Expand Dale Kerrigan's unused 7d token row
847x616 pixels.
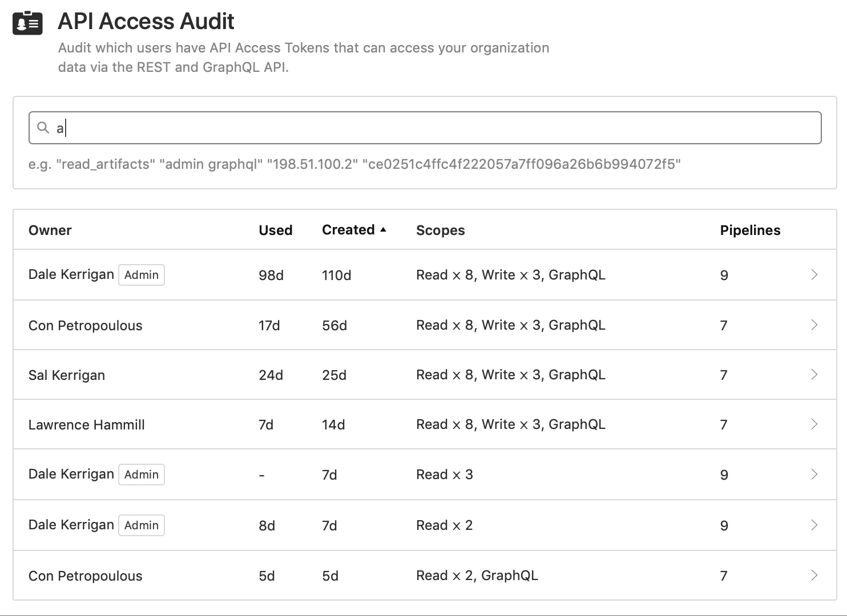(814, 474)
